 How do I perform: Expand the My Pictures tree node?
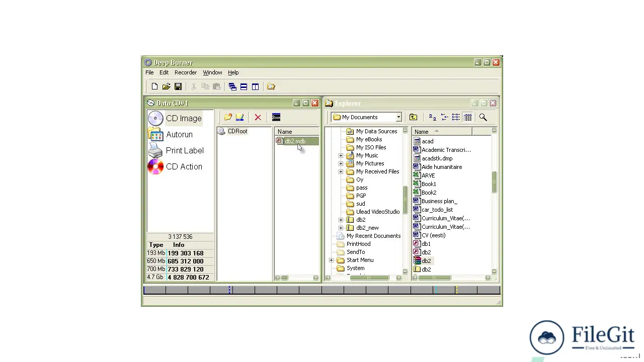point(341,163)
